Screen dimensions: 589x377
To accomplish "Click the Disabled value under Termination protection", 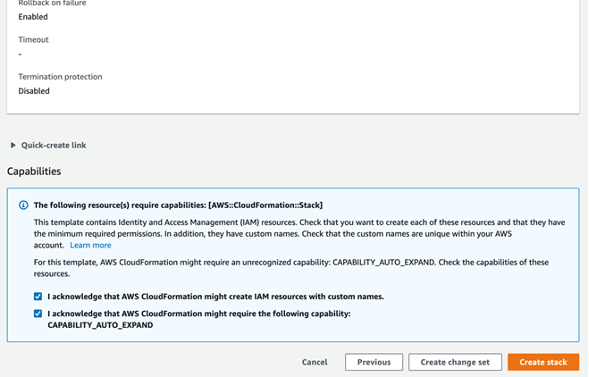I will pyautogui.click(x=34, y=91).
